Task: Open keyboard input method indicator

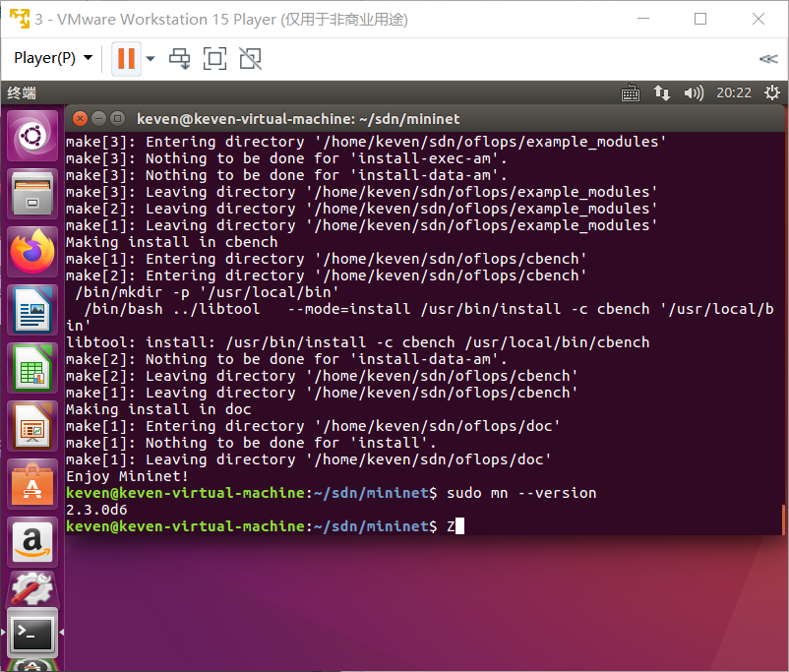Action: [x=631, y=93]
